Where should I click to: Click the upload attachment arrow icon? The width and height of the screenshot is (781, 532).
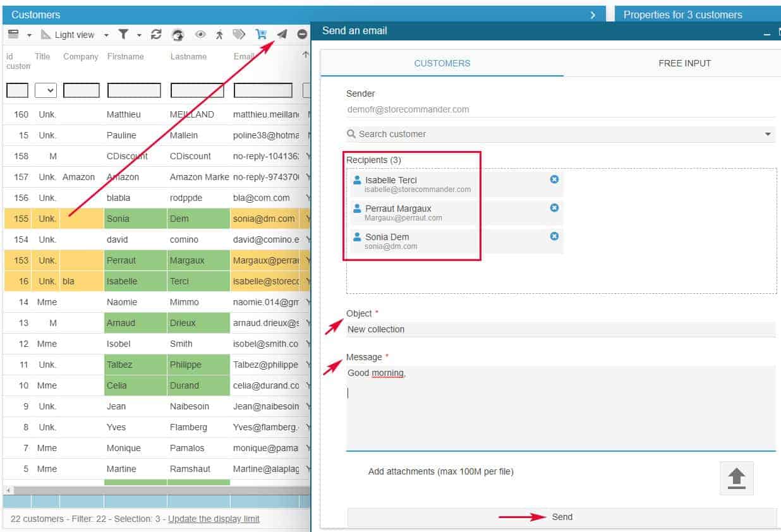[736, 478]
